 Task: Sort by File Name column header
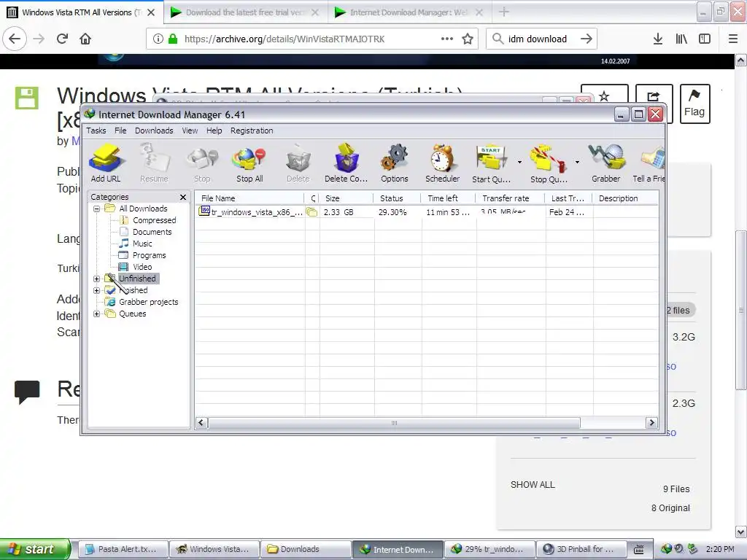tap(250, 198)
